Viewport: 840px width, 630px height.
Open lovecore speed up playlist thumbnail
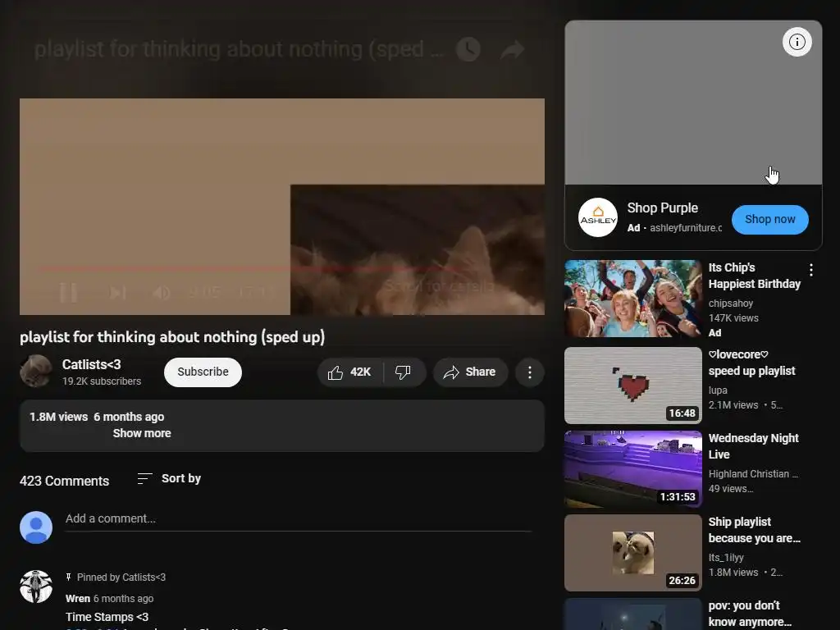click(632, 386)
